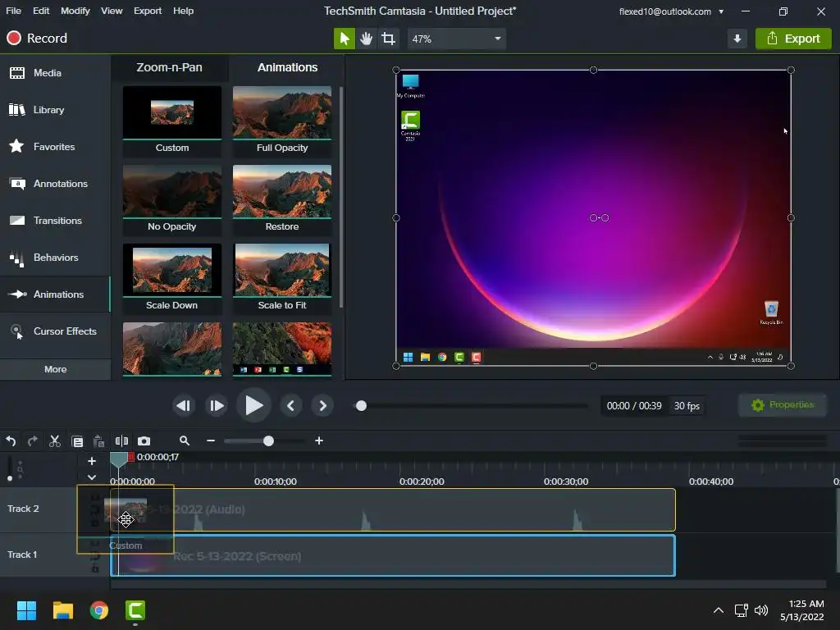Click the timeline zoom out minus
Viewport: 840px width, 630px height.
tap(211, 441)
